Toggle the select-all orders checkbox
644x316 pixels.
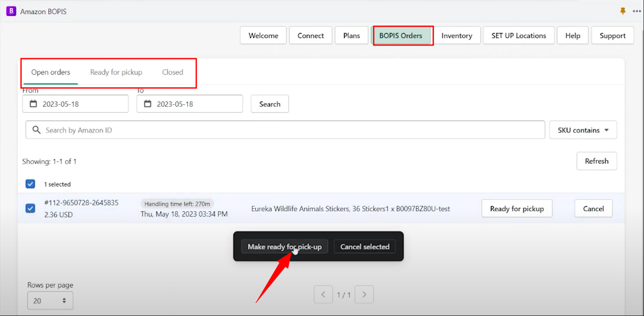point(30,184)
